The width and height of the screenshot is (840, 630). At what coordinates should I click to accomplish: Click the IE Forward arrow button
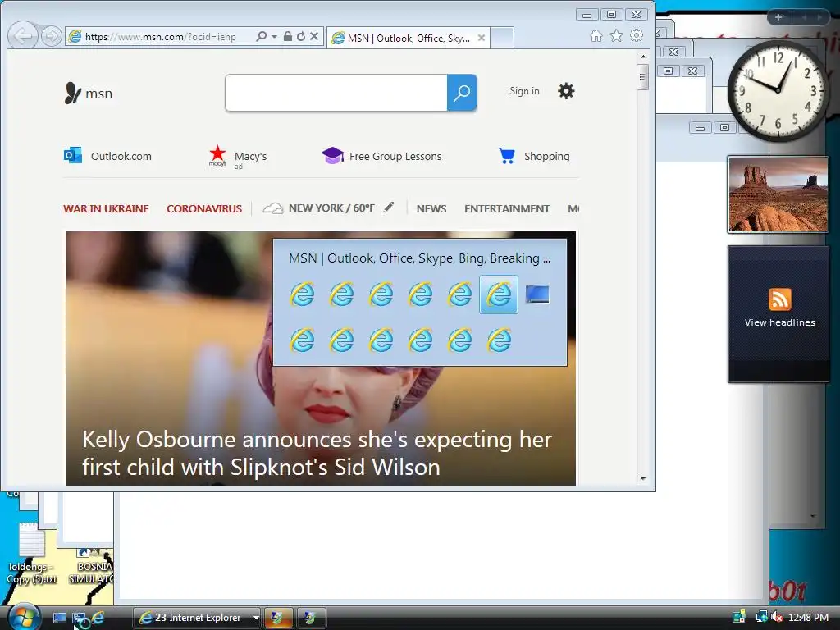coord(52,36)
